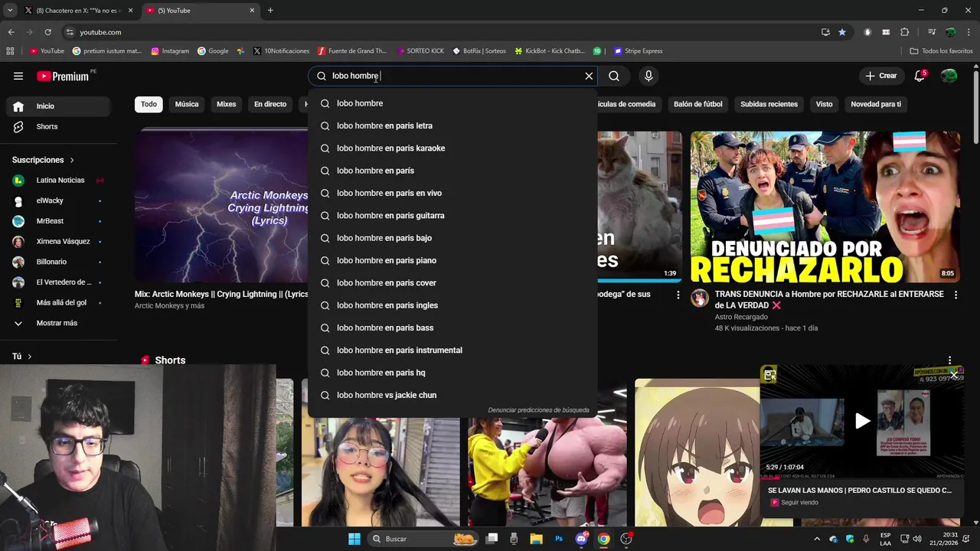Open a new Chrome tab
Viewport: 980px width, 551px height.
pos(270,11)
